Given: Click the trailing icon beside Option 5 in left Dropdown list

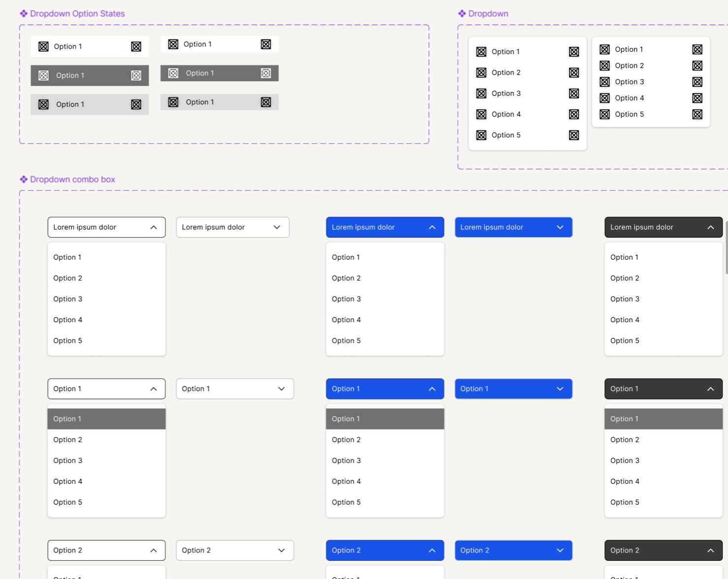Looking at the screenshot, I should pos(574,135).
